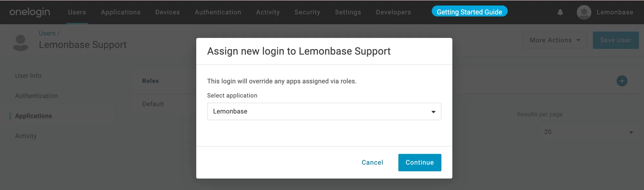Open the Developers menu

point(393,12)
